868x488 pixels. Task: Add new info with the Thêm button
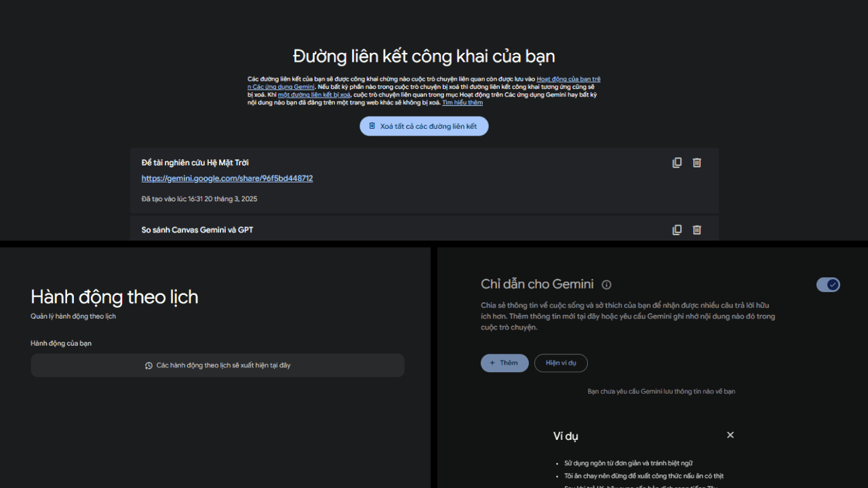tap(505, 363)
